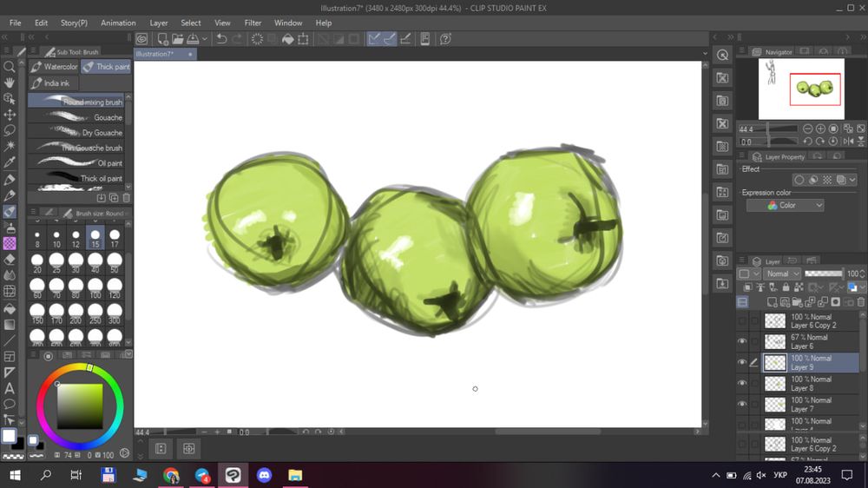Expand Layer Property effect options arrow

(x=852, y=180)
